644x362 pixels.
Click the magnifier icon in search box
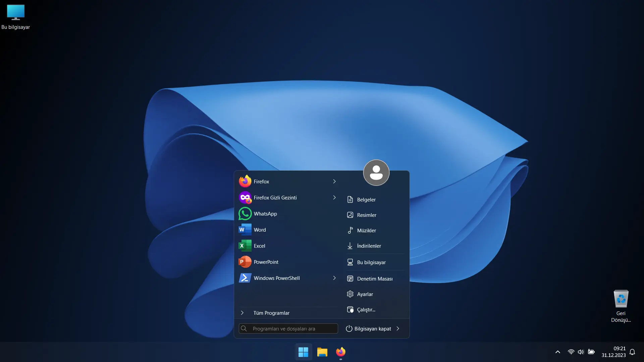pyautogui.click(x=244, y=328)
